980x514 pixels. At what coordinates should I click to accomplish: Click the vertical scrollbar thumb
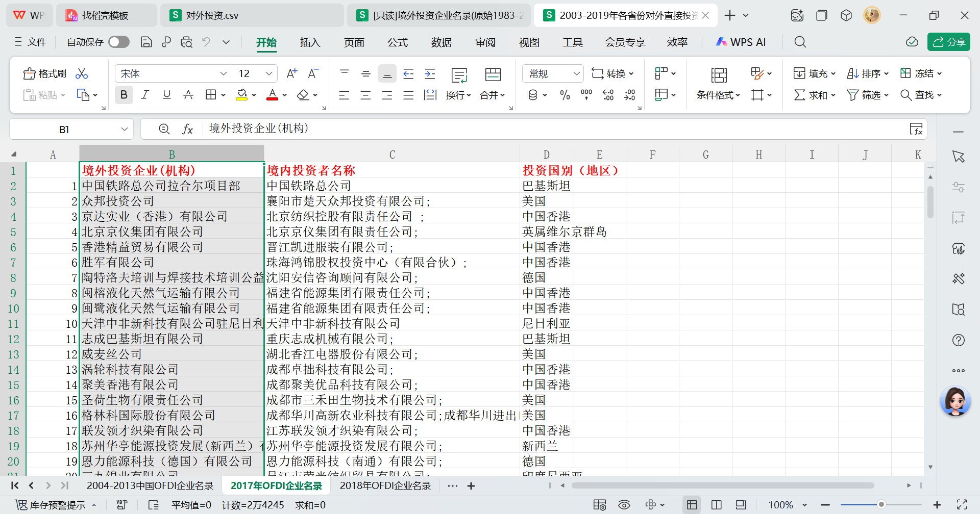pos(930,202)
